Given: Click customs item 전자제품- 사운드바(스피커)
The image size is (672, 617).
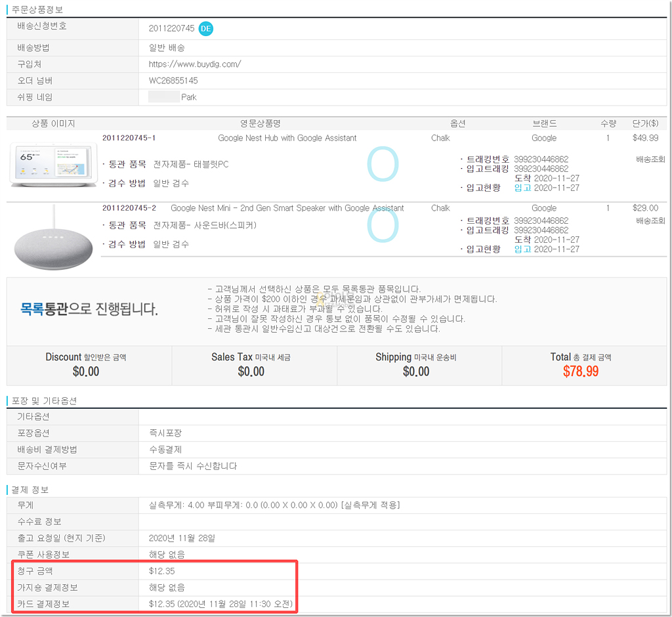Looking at the screenshot, I should [205, 225].
